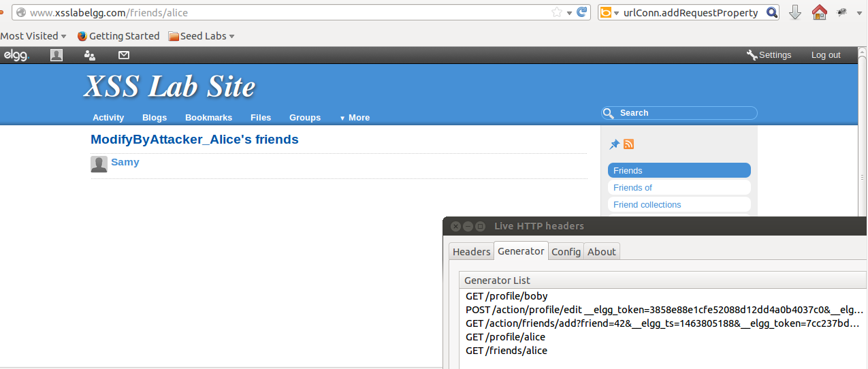
Task: Go to the browser home page icon
Action: click(x=820, y=12)
